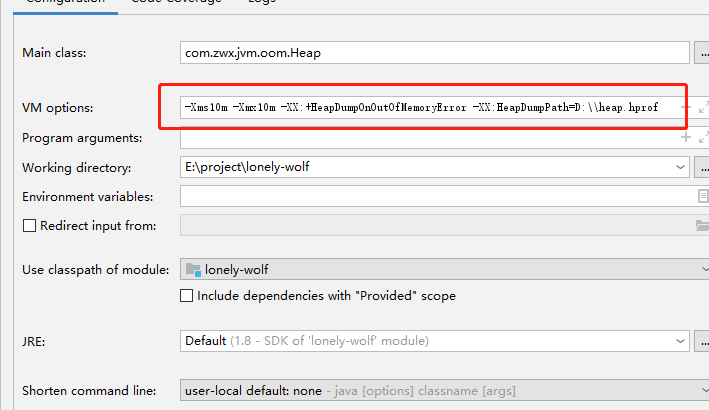Open Environment variables editor icon
The width and height of the screenshot is (709, 410).
pos(703,196)
